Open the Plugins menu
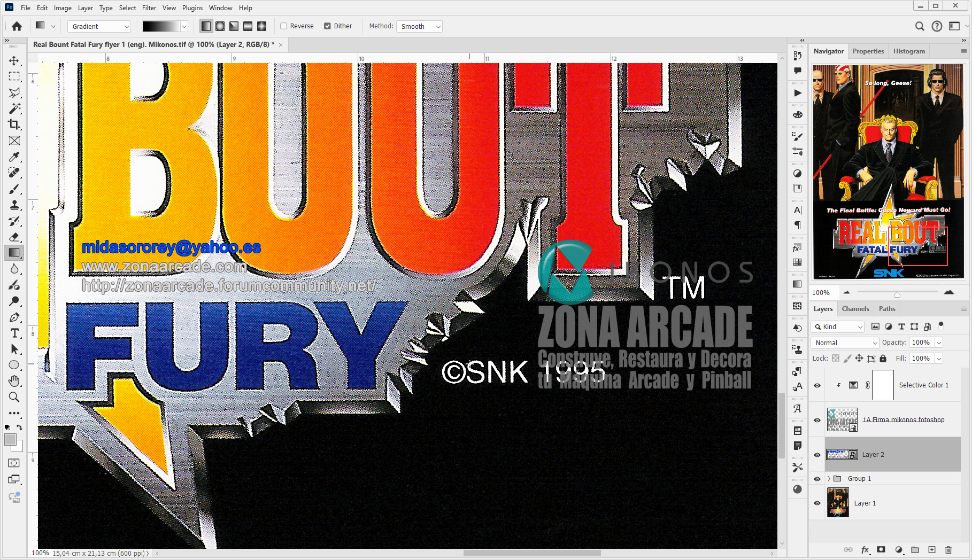The image size is (972, 560). pos(192,8)
